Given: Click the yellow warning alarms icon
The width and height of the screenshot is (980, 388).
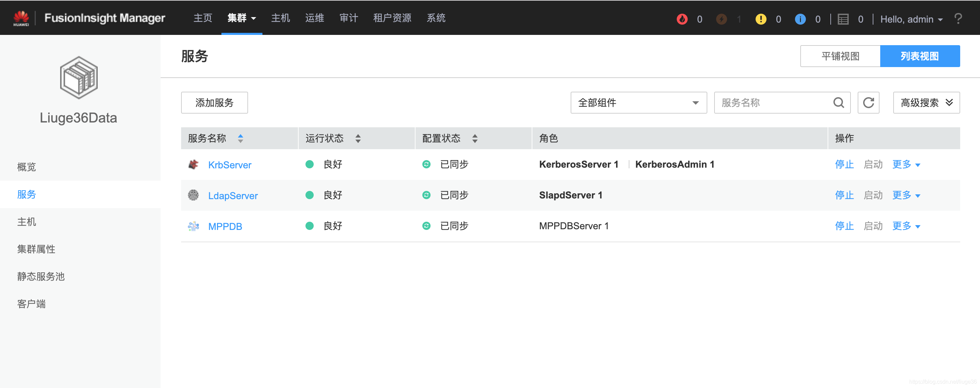Looking at the screenshot, I should click(x=761, y=19).
